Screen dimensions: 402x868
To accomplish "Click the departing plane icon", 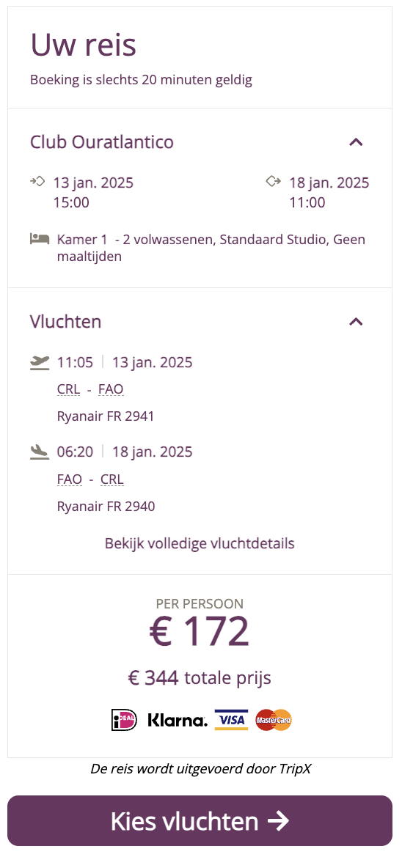I will pyautogui.click(x=40, y=363).
